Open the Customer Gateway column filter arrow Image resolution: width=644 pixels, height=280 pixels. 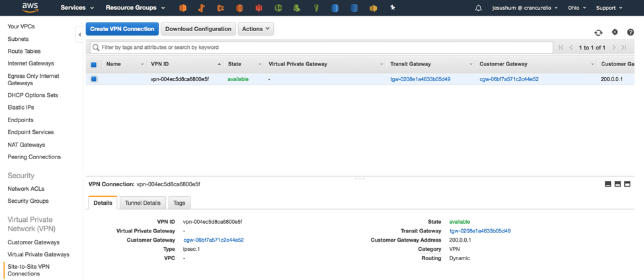pyautogui.click(x=592, y=64)
